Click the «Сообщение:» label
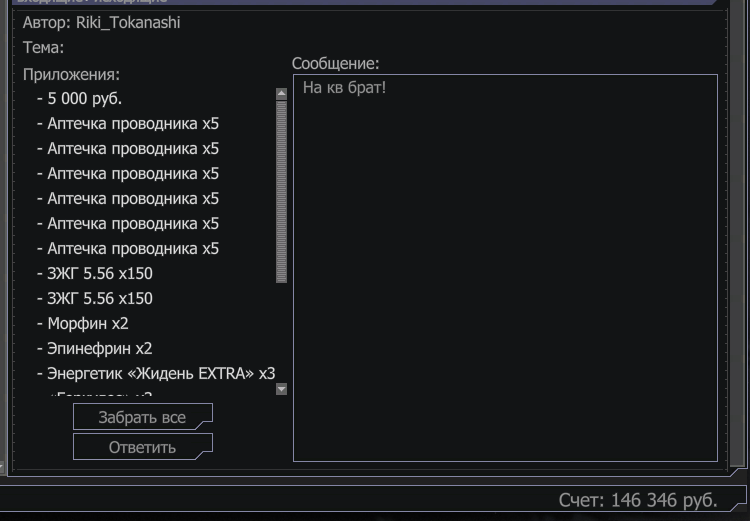The height and width of the screenshot is (521, 750). point(336,64)
